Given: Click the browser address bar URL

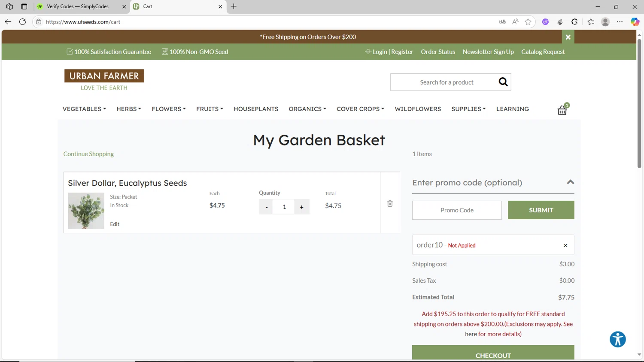Looking at the screenshot, I should (x=83, y=22).
